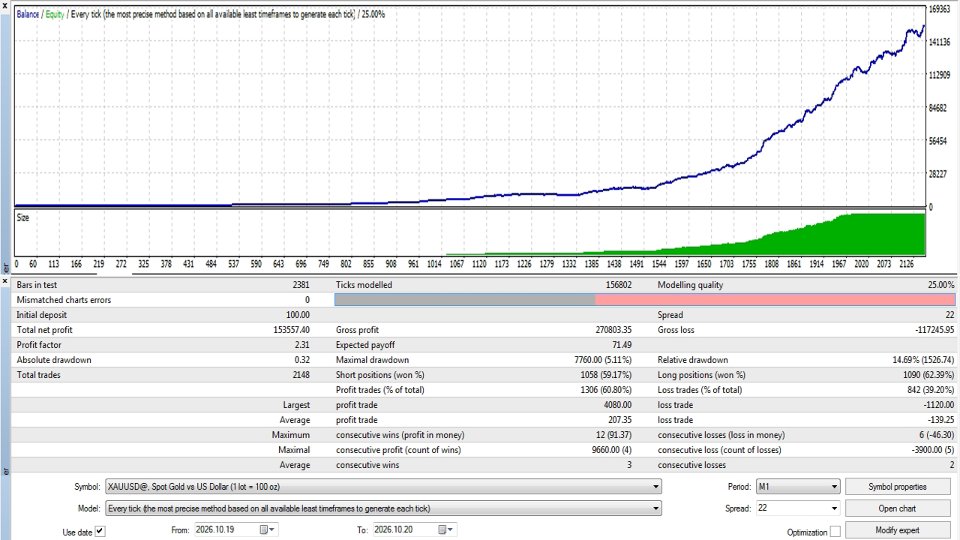Select the Bars in test value 2381

301,285
